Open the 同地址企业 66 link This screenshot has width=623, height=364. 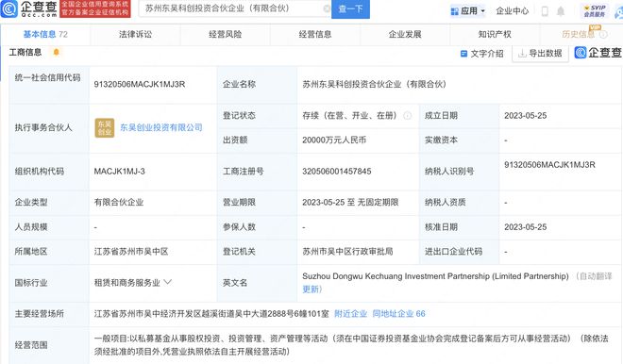pyautogui.click(x=399, y=314)
